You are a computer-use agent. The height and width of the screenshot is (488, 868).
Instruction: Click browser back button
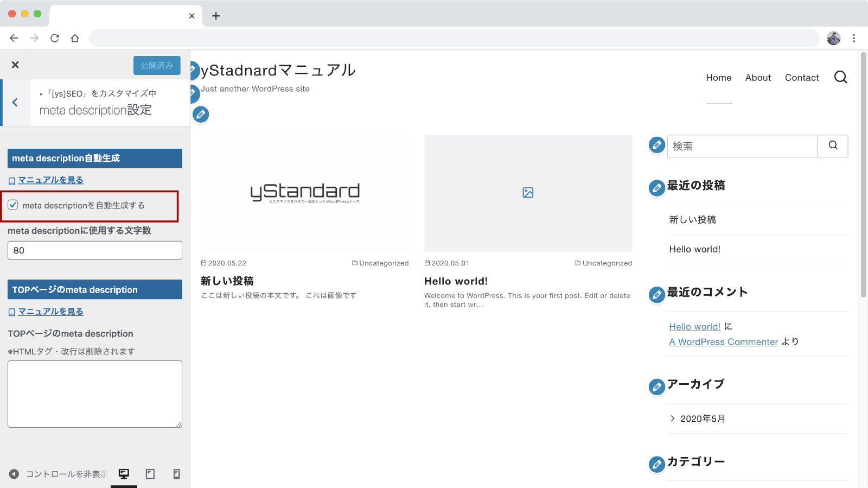pyautogui.click(x=14, y=38)
